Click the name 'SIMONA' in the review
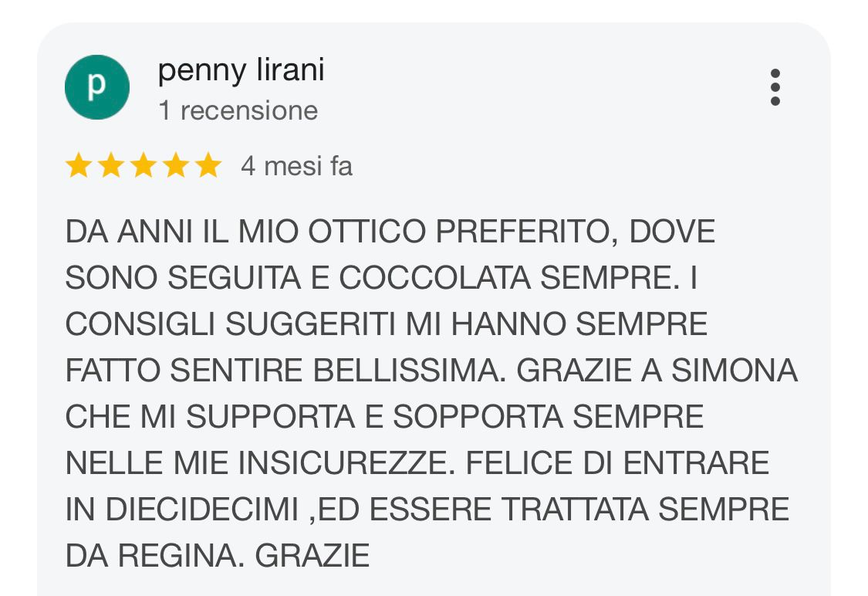This screenshot has width=868, height=596. tap(735, 371)
